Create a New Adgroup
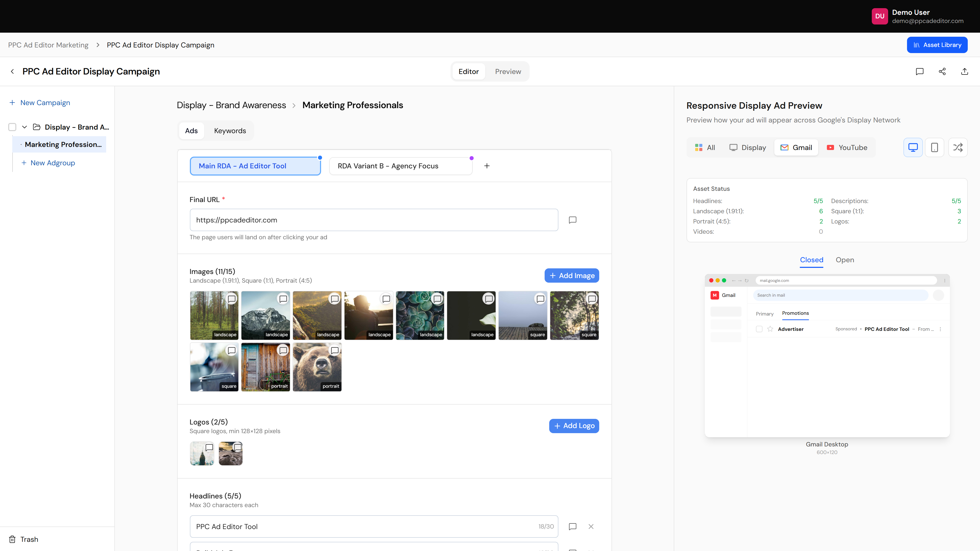Image resolution: width=980 pixels, height=551 pixels. pyautogui.click(x=48, y=163)
